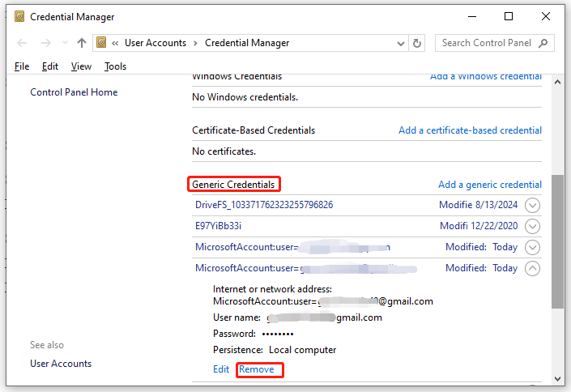571x392 pixels.
Task: Select the first MicrosoftAccount:user credential row
Action: click(x=367, y=247)
